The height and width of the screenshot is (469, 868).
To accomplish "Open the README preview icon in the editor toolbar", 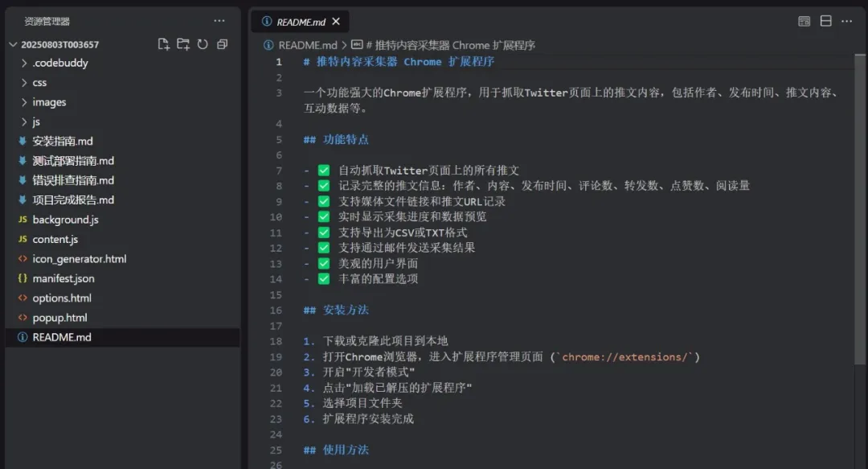I will tap(804, 22).
